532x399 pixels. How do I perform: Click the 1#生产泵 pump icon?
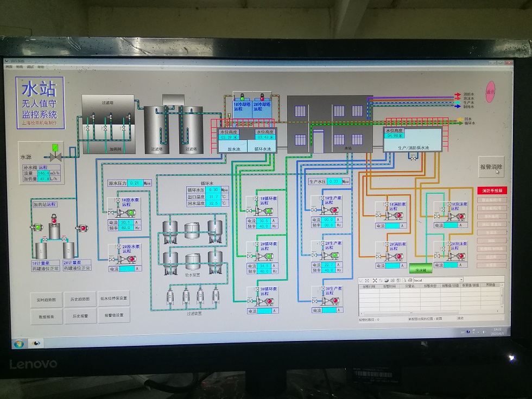pyautogui.click(x=330, y=210)
